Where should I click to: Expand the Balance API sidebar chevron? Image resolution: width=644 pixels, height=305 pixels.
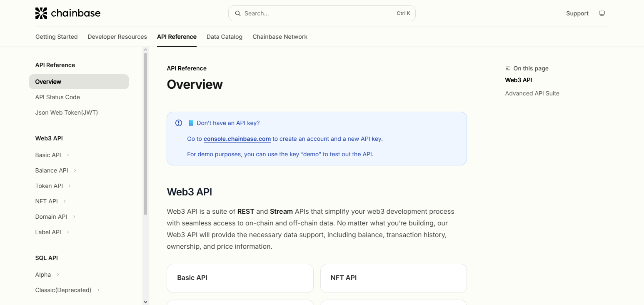point(75,170)
